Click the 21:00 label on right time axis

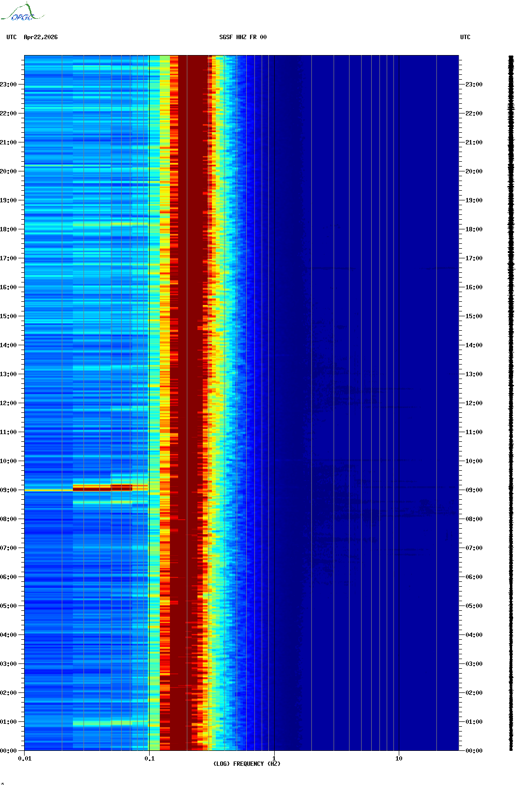(x=474, y=142)
